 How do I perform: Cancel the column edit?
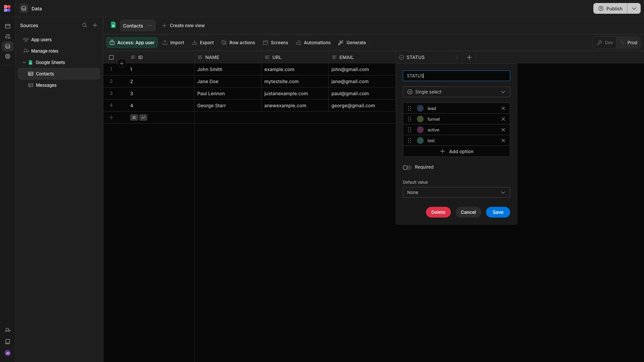(468, 212)
